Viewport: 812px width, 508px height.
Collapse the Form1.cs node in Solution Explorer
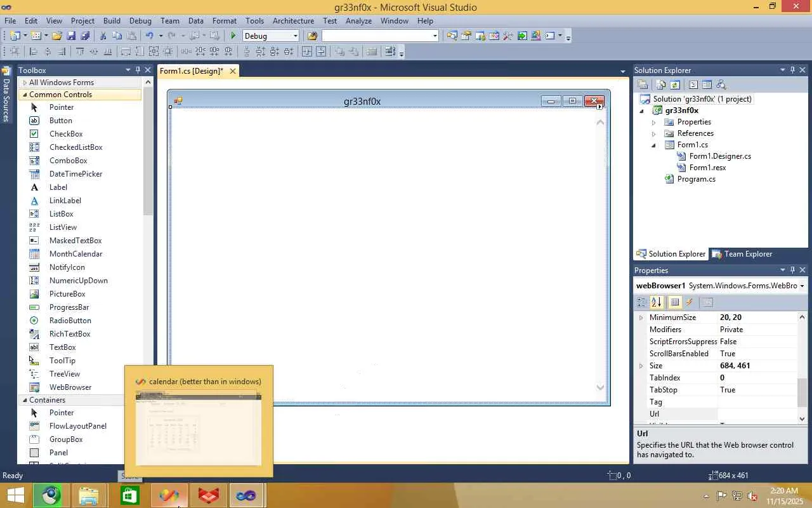653,145
